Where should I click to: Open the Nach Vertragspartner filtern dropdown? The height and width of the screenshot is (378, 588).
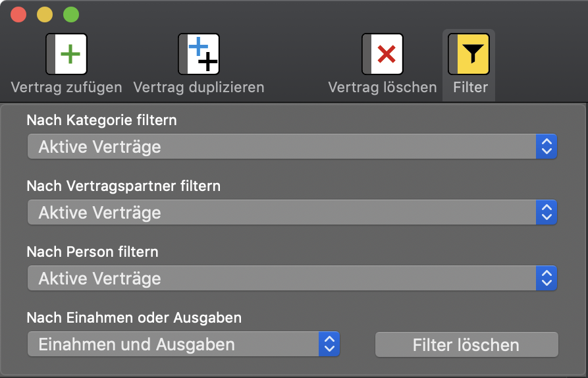click(x=292, y=212)
